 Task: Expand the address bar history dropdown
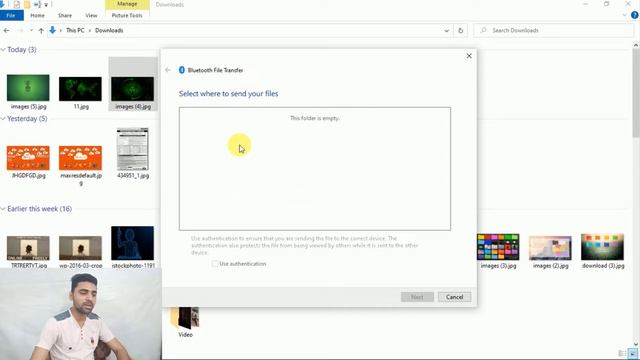tap(446, 31)
